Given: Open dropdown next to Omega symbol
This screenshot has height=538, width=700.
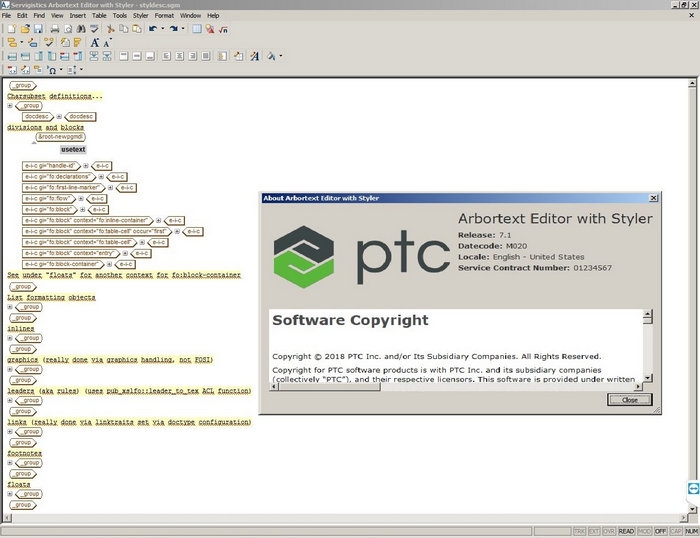Looking at the screenshot, I should (61, 70).
